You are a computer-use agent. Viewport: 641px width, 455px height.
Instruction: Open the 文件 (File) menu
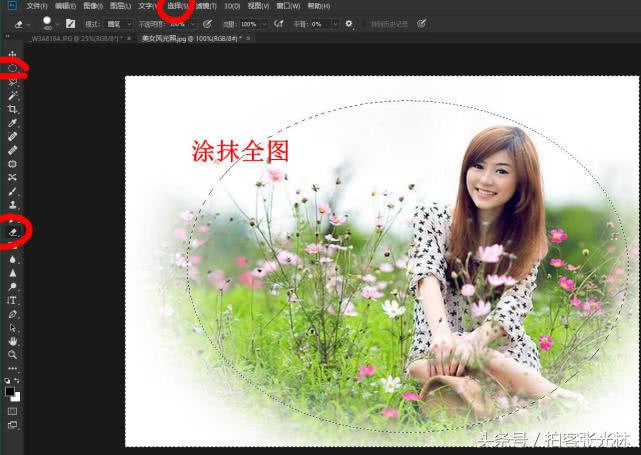37,6
